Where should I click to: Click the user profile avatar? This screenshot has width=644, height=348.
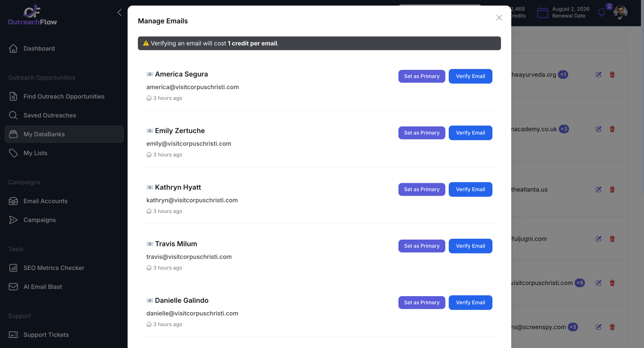tap(620, 12)
